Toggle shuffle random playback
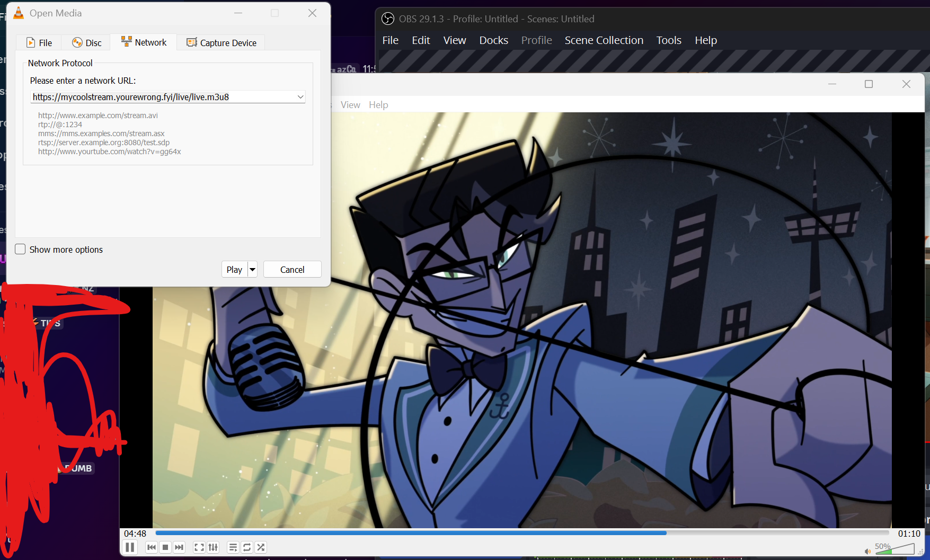 261,547
